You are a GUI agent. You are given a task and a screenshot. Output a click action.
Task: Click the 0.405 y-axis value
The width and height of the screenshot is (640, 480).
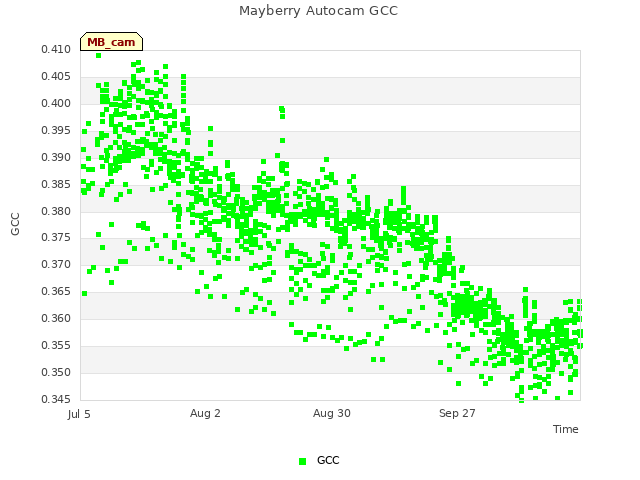(x=56, y=76)
